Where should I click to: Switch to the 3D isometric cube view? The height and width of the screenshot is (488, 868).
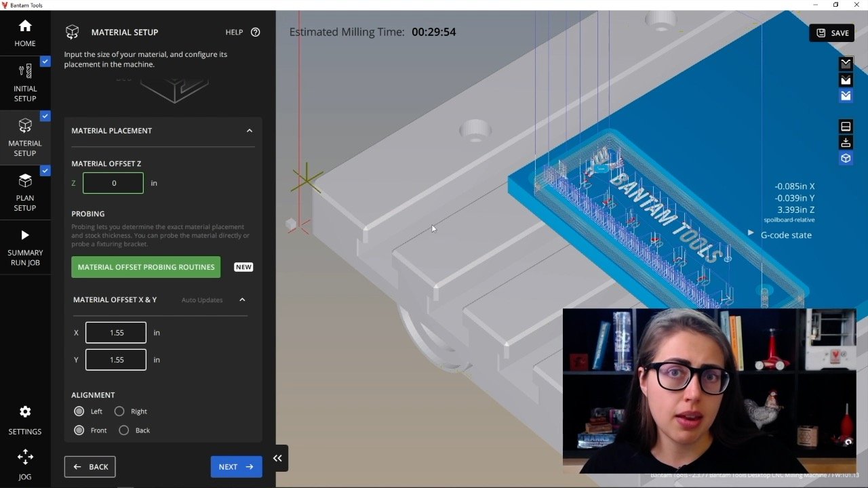point(846,159)
